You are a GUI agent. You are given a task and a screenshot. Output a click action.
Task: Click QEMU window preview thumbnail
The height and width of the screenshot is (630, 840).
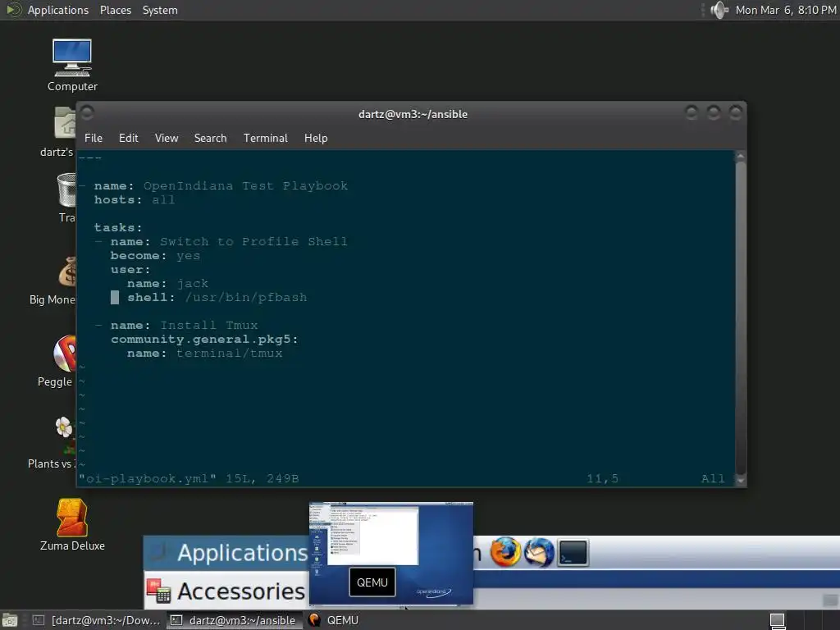391,553
